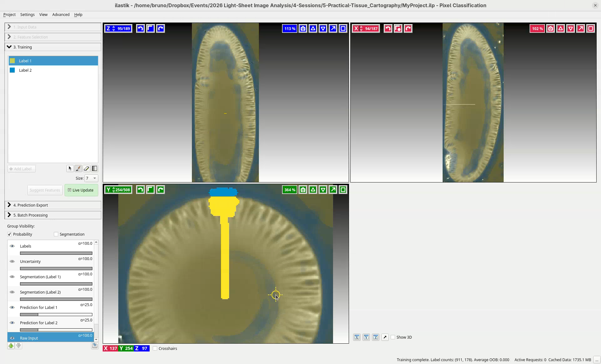
Task: Select the navigation cursor tool
Action: click(70, 169)
